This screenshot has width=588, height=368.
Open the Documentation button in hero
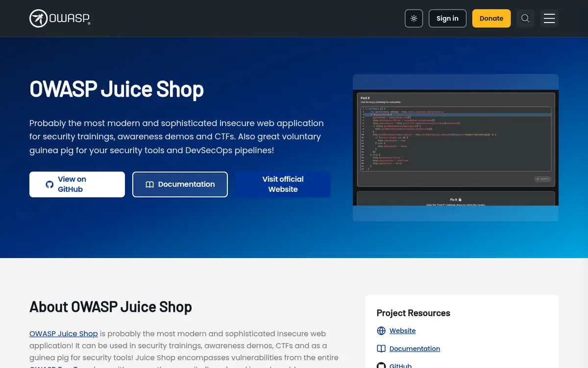click(180, 184)
